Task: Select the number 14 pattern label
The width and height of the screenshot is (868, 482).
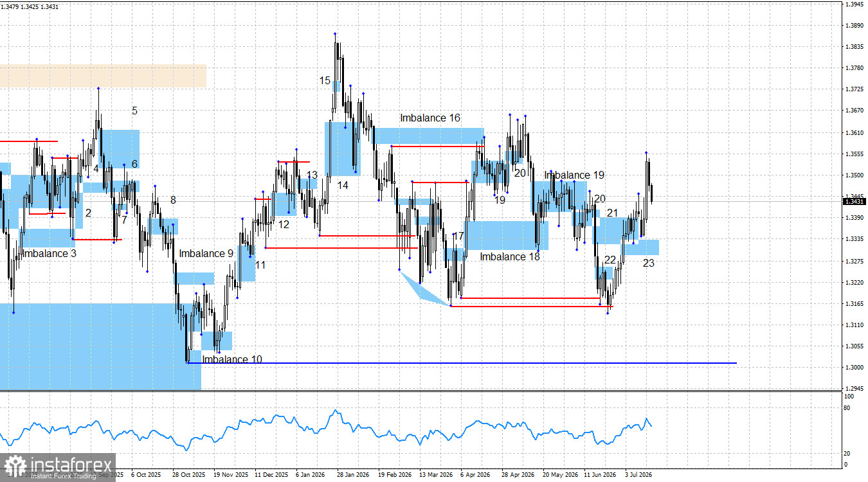Action: coord(343,185)
